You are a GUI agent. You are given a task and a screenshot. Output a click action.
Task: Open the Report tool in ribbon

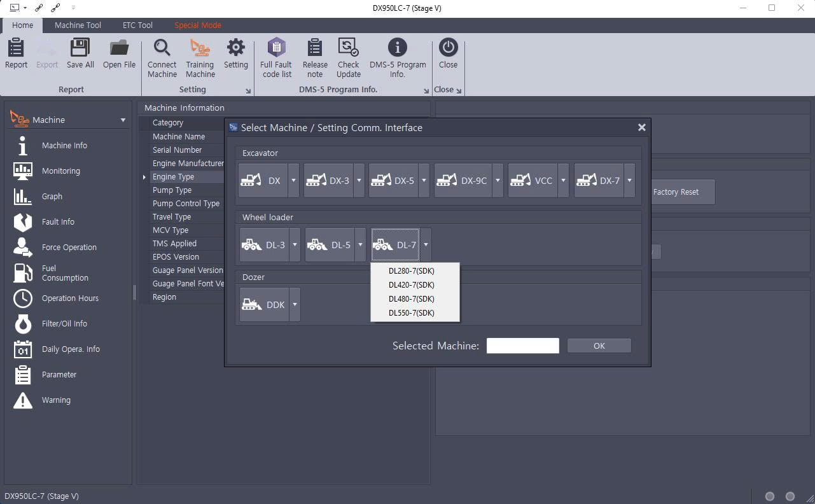[x=16, y=53]
